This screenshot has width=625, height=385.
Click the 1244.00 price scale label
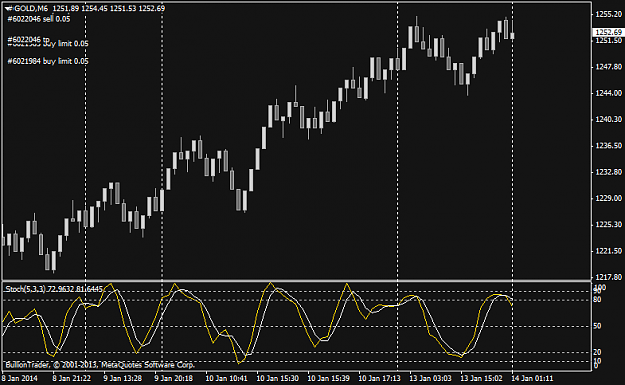tap(608, 93)
